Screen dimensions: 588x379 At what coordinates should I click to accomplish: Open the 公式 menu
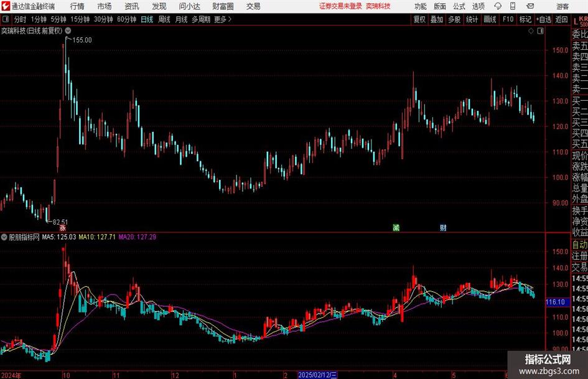[x=459, y=6]
